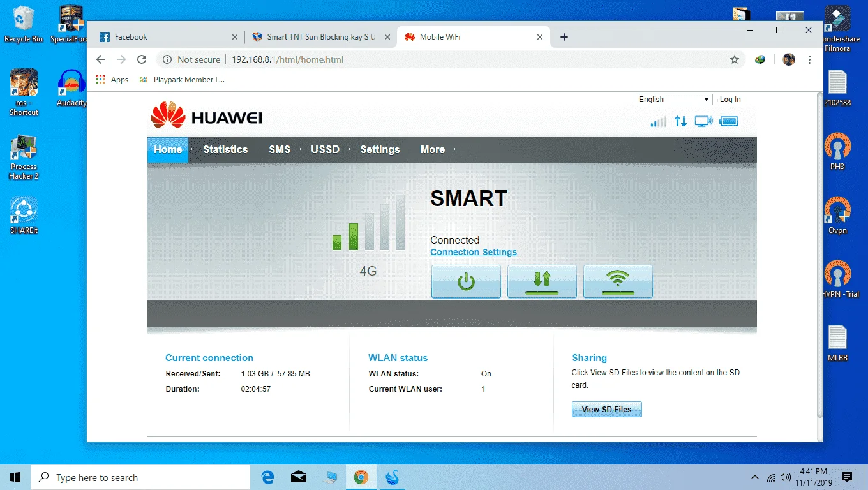Open the Apps bookmarks shortcut
The width and height of the screenshot is (868, 490).
[x=112, y=80]
